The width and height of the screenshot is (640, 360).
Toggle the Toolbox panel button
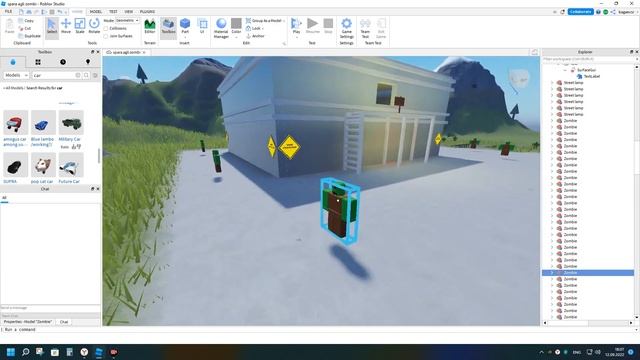pos(168,27)
